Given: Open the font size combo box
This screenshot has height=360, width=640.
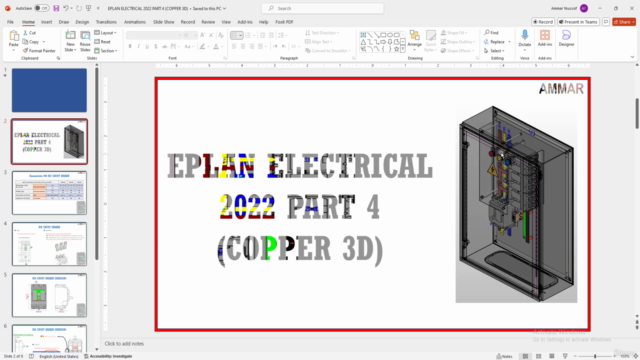Looking at the screenshot, I should [x=190, y=36].
